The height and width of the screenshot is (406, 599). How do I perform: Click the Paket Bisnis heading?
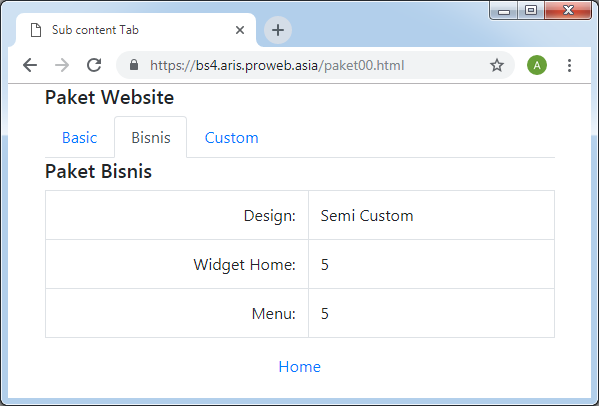(98, 171)
